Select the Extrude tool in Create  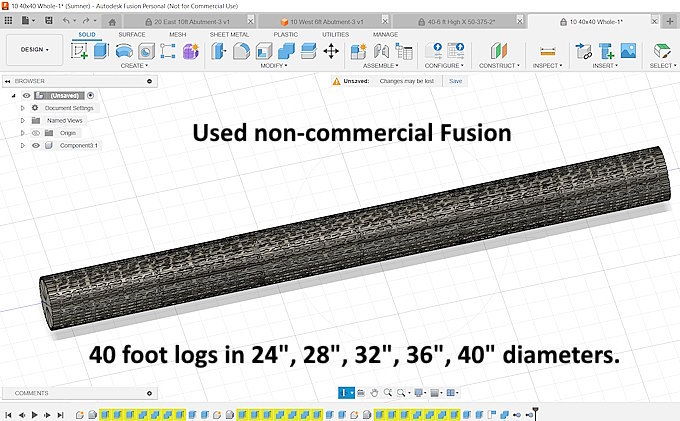[101, 51]
